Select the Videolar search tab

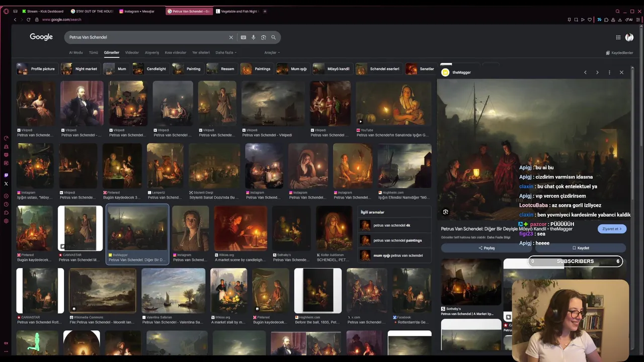pyautogui.click(x=132, y=52)
